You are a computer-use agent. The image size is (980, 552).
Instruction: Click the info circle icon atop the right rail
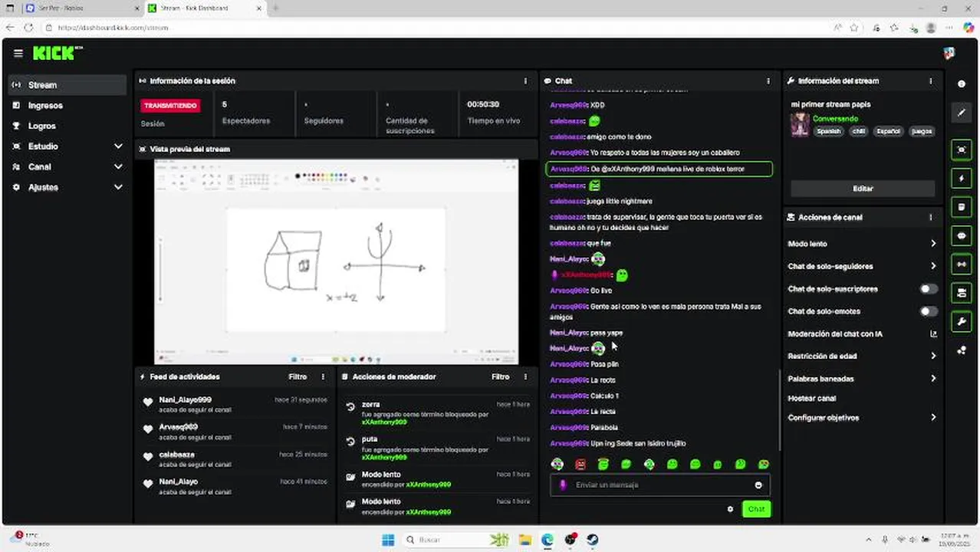(x=962, y=84)
